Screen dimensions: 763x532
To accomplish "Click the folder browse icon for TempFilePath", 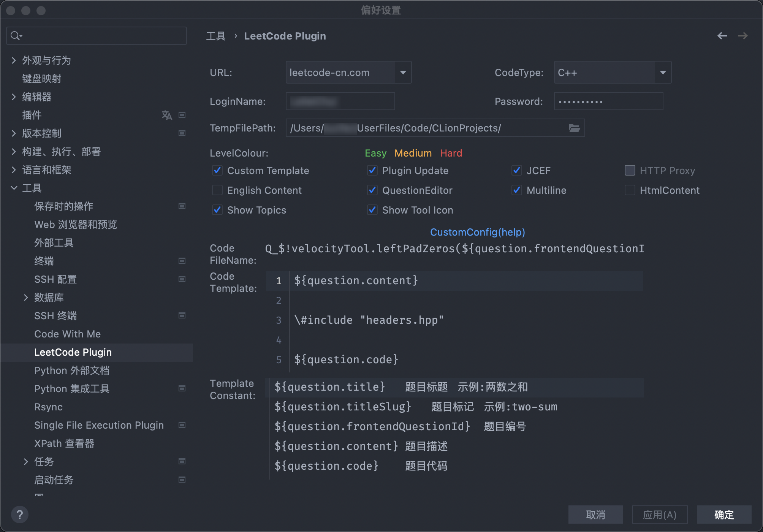I will 574,128.
